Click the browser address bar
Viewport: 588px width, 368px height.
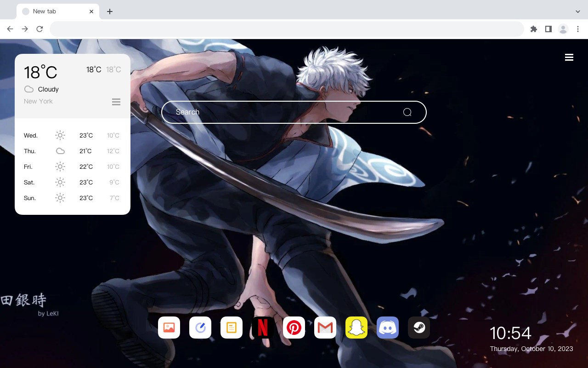click(x=287, y=29)
